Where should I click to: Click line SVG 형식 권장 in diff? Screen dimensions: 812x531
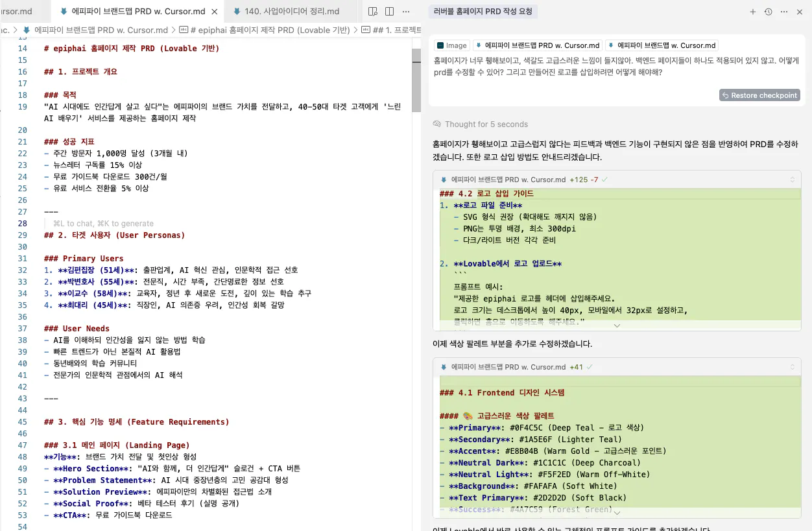[x=525, y=217]
